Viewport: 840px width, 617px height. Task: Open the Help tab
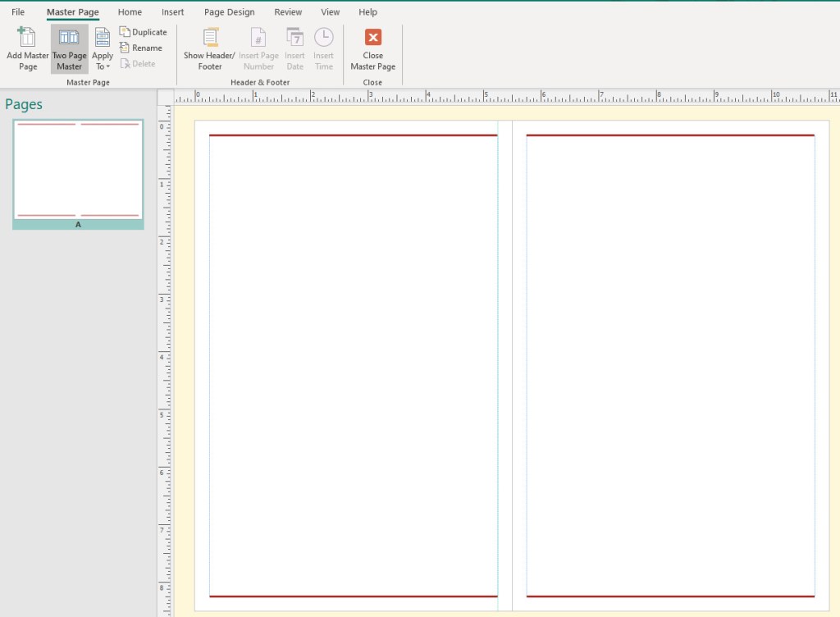pyautogui.click(x=368, y=12)
